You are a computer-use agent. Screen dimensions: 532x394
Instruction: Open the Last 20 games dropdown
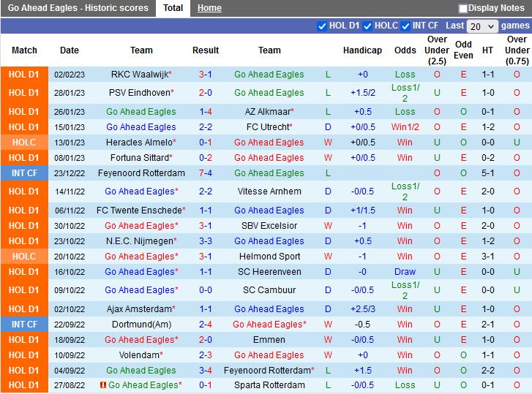click(x=482, y=26)
